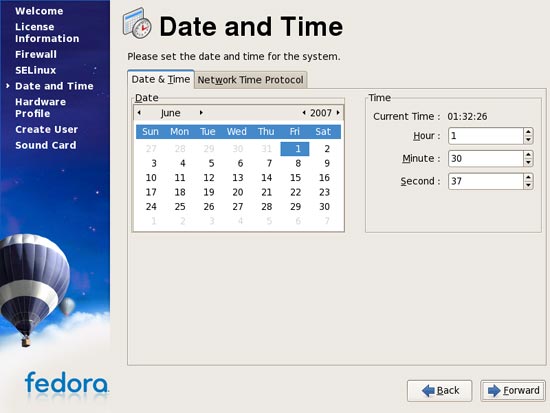The height and width of the screenshot is (413, 550).
Task: Focus the Minute input field
Action: (486, 159)
